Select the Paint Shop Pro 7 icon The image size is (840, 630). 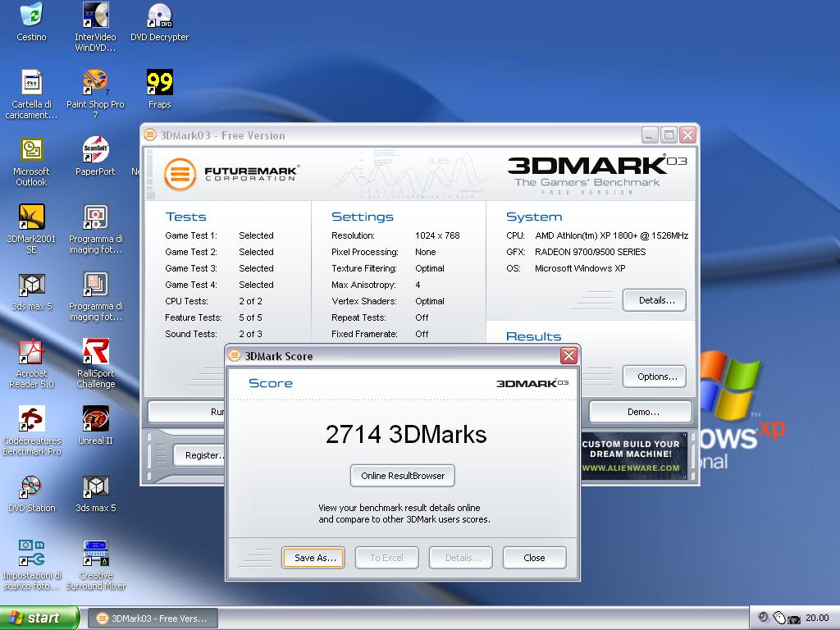(95, 94)
